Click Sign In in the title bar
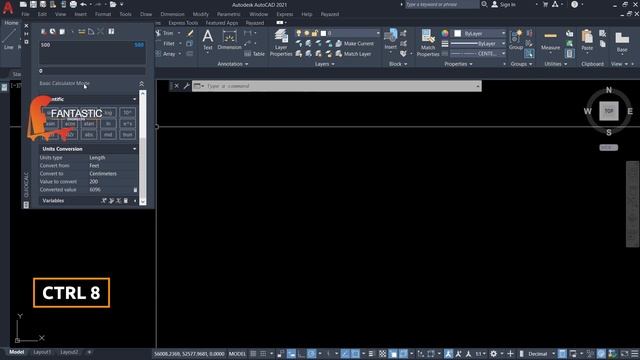The width and height of the screenshot is (640, 360). 503,4
